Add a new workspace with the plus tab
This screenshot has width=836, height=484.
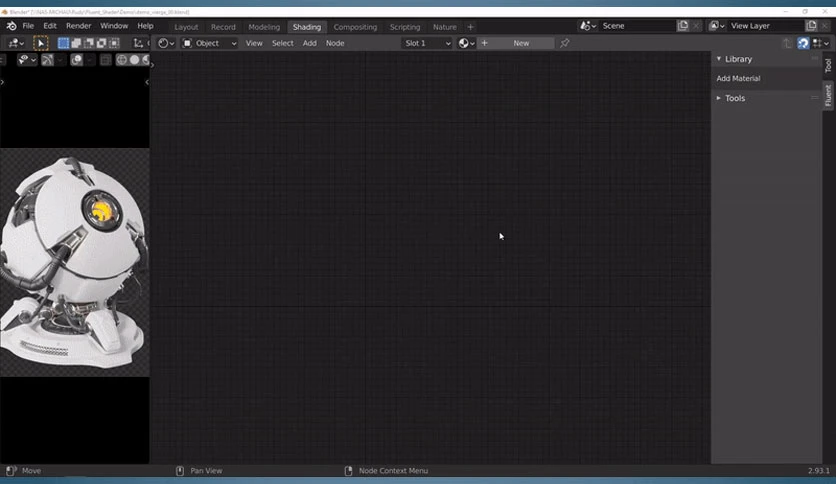click(x=470, y=27)
